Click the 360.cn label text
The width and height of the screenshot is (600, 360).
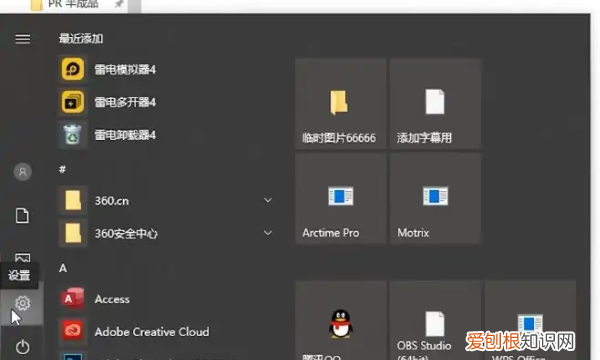pyautogui.click(x=112, y=201)
